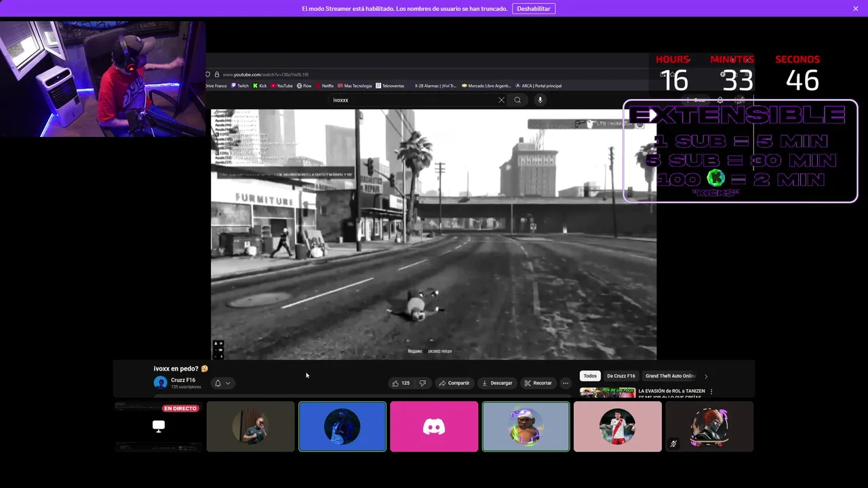Click the Deshabilitar button in the Streamer mode banner

[x=534, y=9]
